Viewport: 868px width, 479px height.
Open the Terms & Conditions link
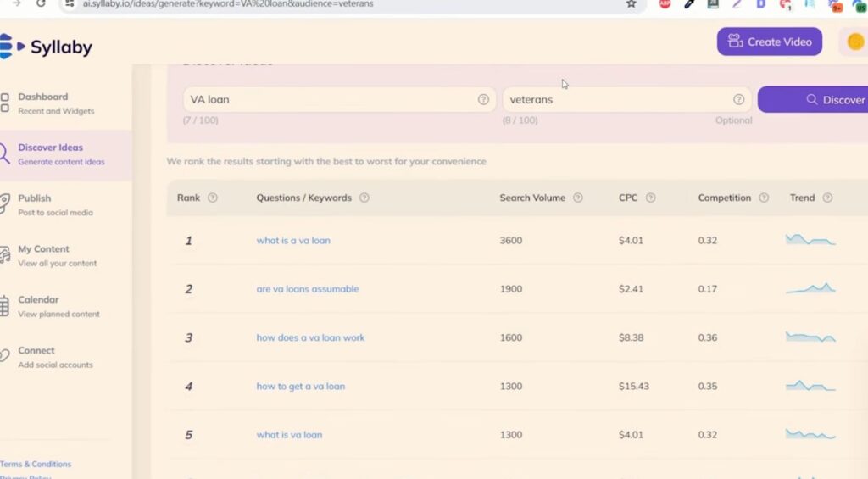coord(36,464)
